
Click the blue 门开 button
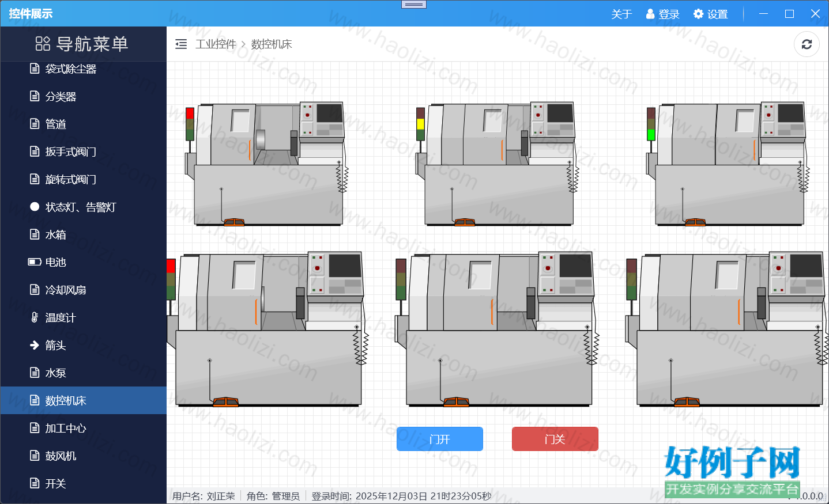(x=440, y=439)
